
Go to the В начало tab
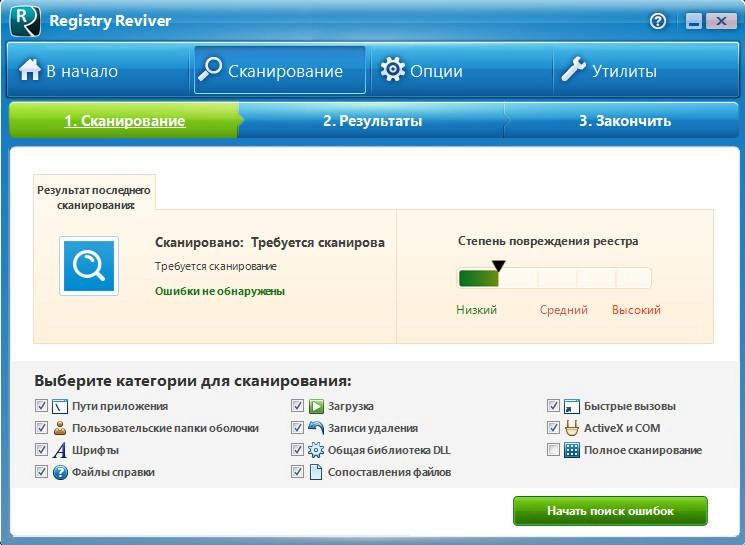[x=98, y=70]
